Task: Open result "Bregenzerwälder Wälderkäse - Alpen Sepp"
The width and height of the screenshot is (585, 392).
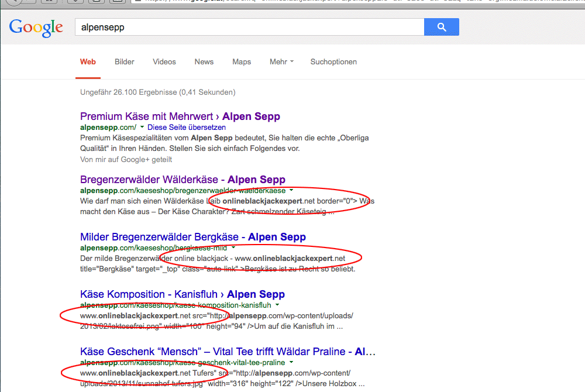Action: pyautogui.click(x=183, y=180)
